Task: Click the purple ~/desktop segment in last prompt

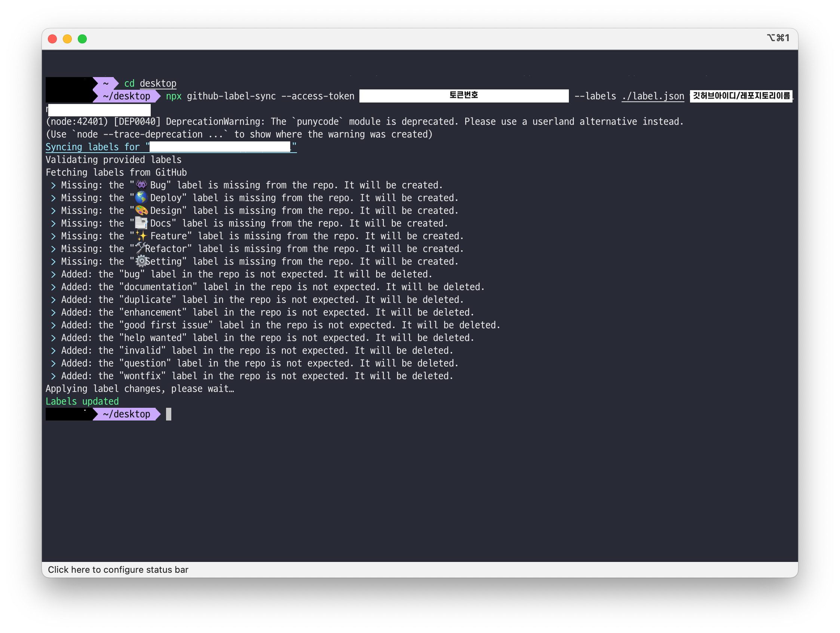Action: [x=126, y=414]
